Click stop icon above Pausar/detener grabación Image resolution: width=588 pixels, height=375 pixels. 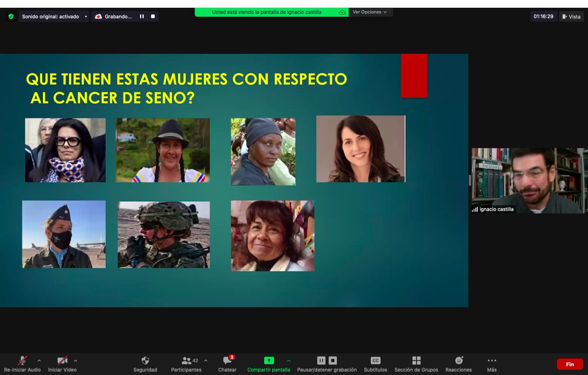333,361
